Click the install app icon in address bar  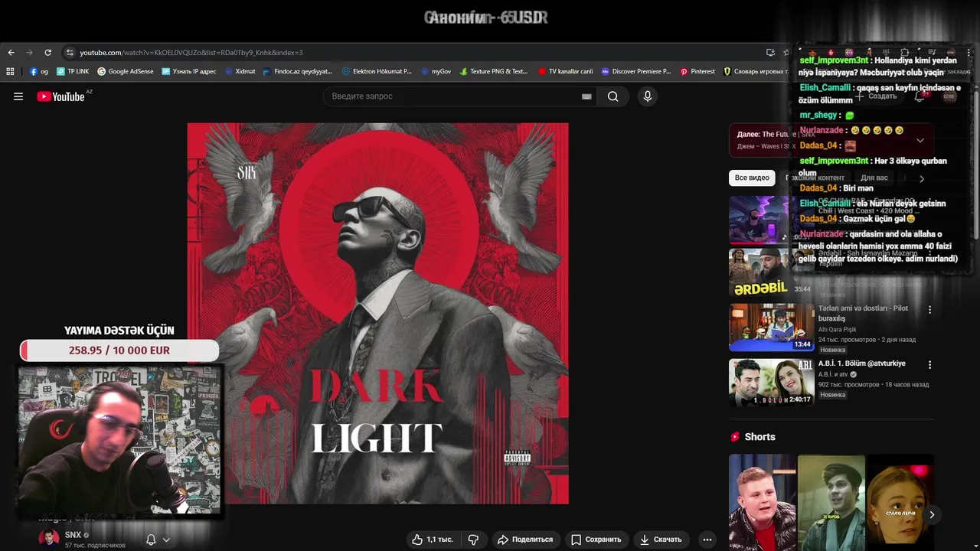(x=770, y=53)
